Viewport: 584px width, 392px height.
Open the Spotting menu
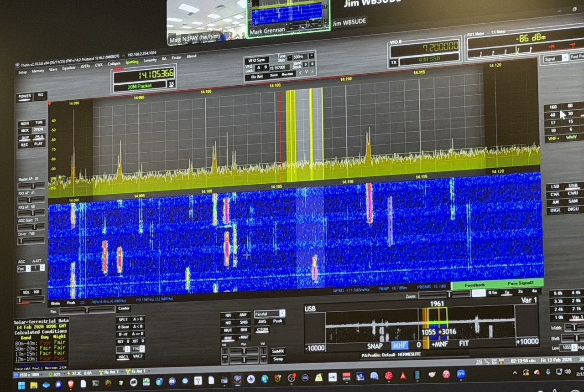click(132, 62)
